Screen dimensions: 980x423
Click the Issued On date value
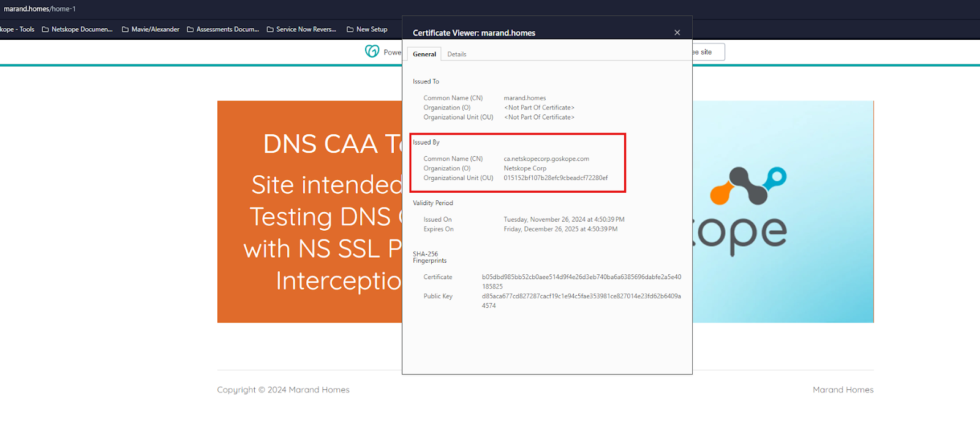(564, 219)
